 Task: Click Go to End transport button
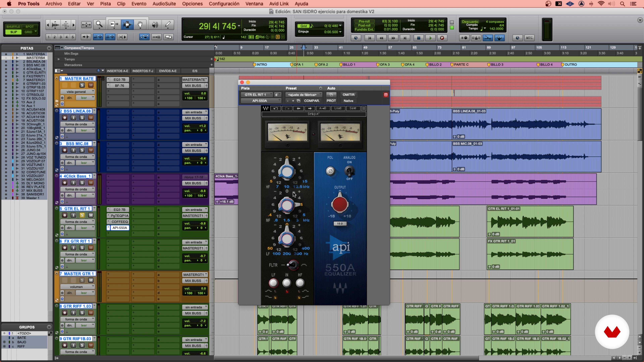tap(405, 38)
